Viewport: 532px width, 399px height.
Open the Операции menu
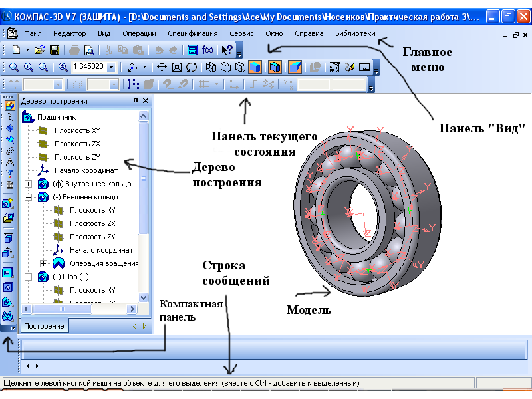tap(139, 33)
